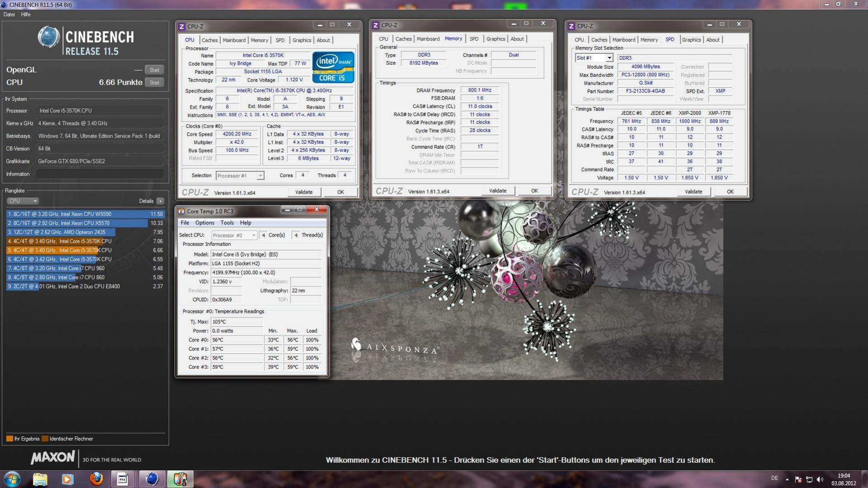
Task: Click the Core Speed value 4200.20 MHz
Action: (x=237, y=134)
